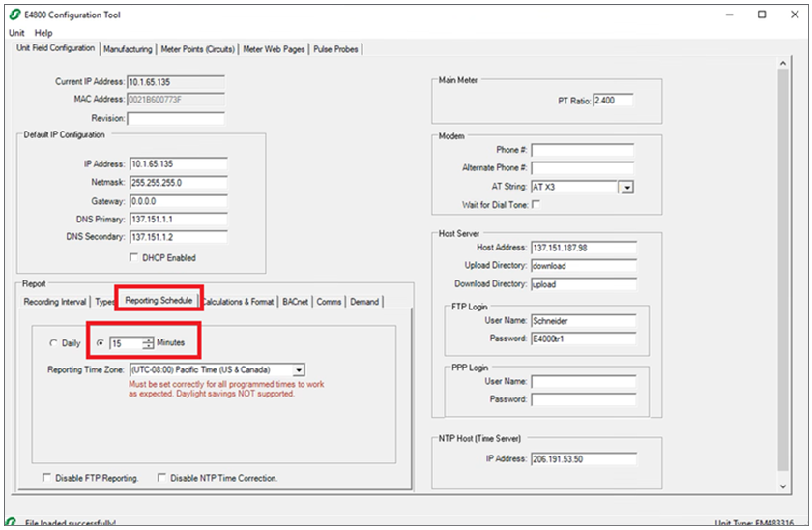Click the FTP Login Password field
Image resolution: width=812 pixels, height=530 pixels.
584,339
